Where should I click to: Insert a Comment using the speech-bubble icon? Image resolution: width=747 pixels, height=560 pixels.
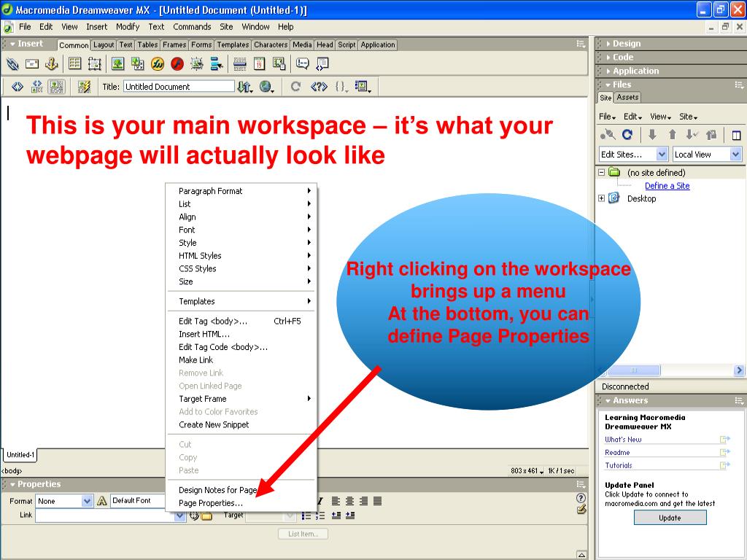coord(303,64)
